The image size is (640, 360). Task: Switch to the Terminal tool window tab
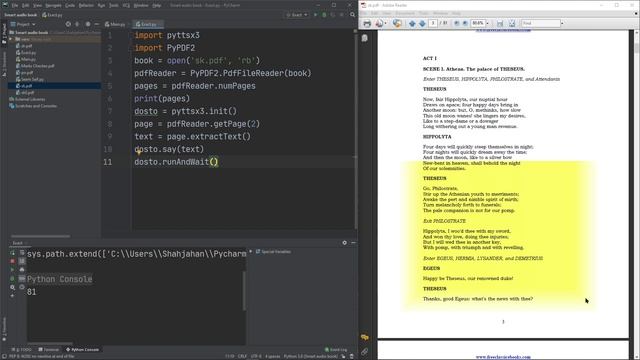[49, 350]
